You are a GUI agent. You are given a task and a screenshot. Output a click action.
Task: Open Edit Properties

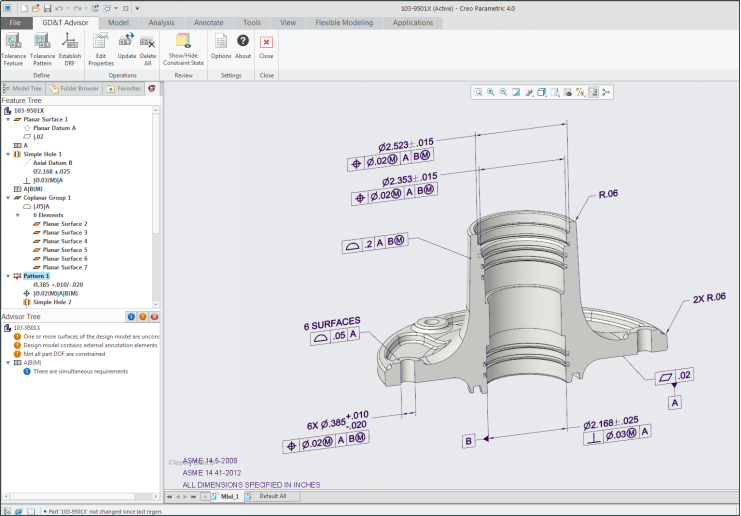tap(101, 49)
